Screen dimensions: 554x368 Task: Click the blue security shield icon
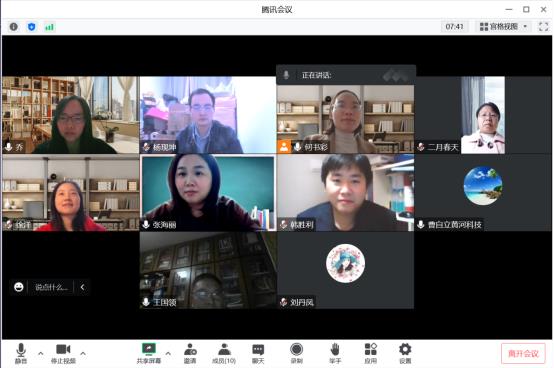coord(31,27)
